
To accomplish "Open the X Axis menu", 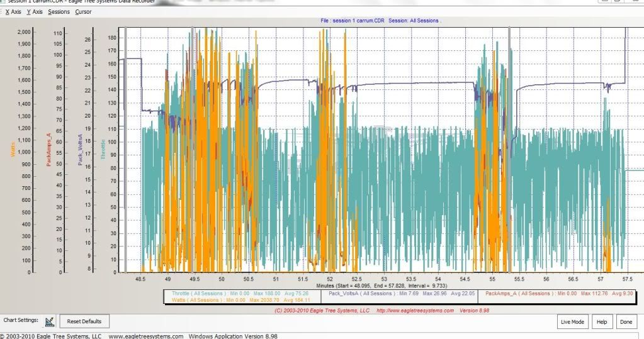I will (13, 12).
